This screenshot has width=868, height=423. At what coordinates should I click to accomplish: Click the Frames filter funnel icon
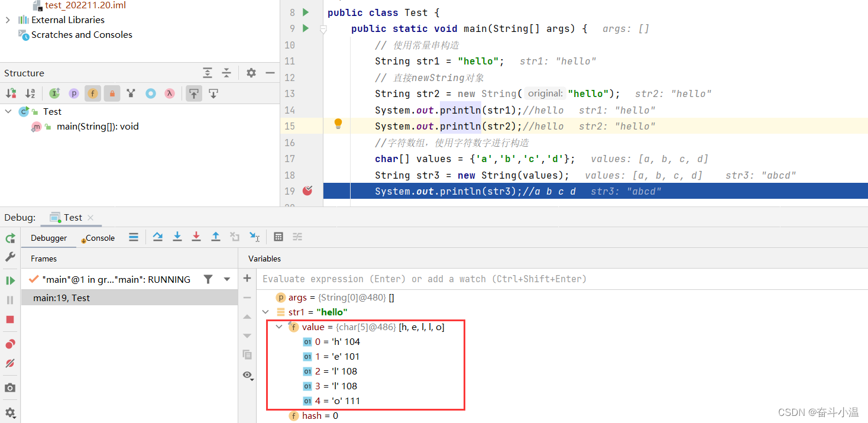(208, 279)
